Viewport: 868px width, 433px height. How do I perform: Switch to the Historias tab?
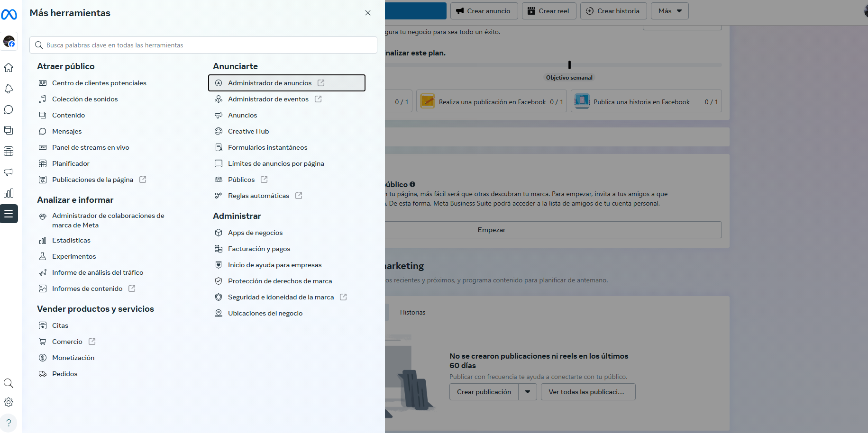(412, 312)
